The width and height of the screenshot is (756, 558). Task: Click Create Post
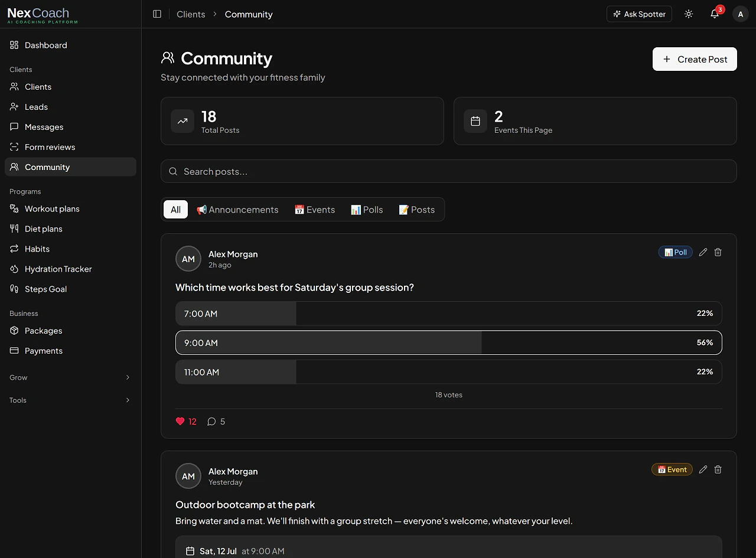point(695,59)
